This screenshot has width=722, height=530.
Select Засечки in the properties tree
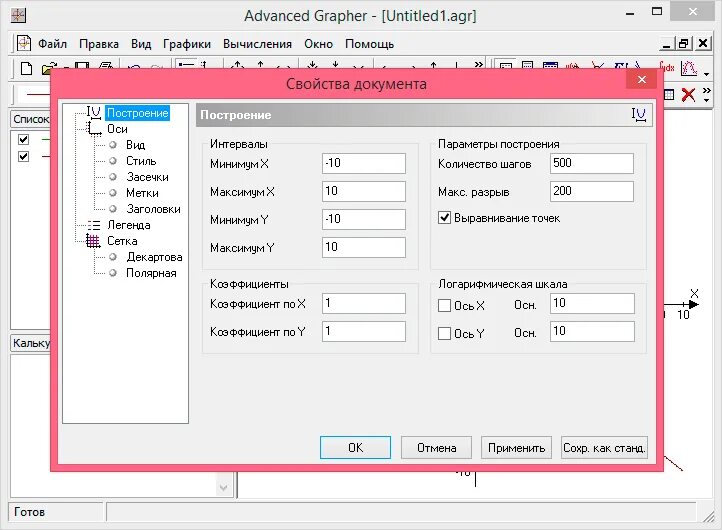[147, 177]
